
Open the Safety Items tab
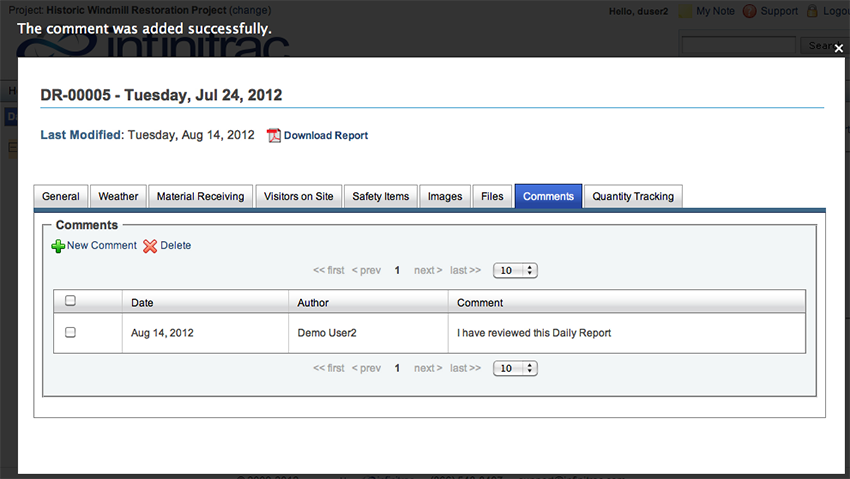tap(381, 196)
